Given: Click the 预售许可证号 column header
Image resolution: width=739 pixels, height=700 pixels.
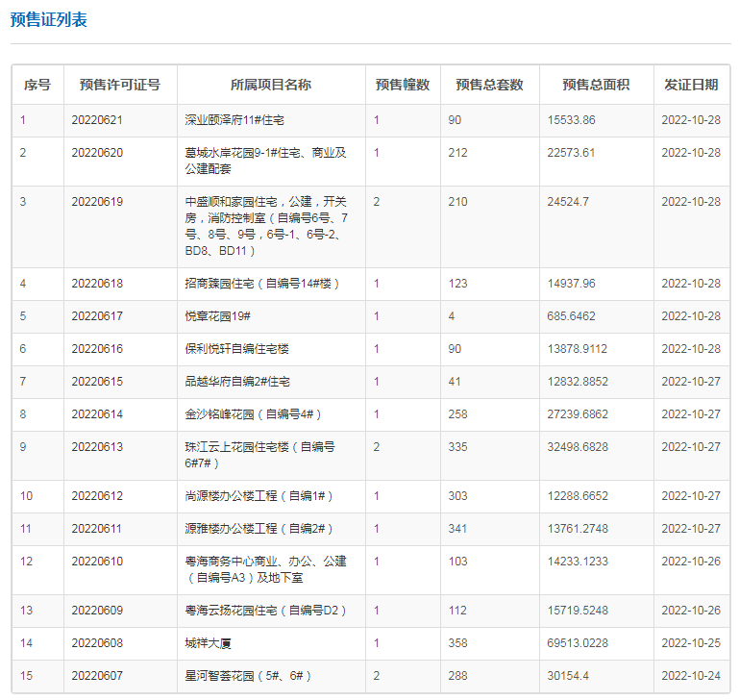Looking at the screenshot, I should tap(120, 85).
